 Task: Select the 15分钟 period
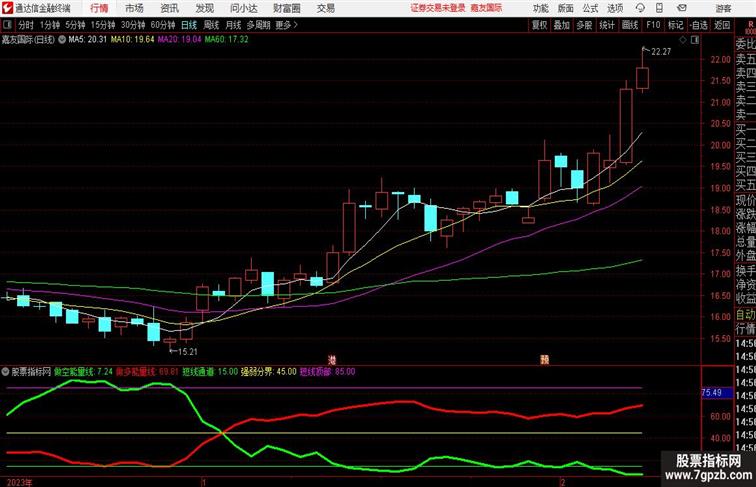pyautogui.click(x=103, y=25)
